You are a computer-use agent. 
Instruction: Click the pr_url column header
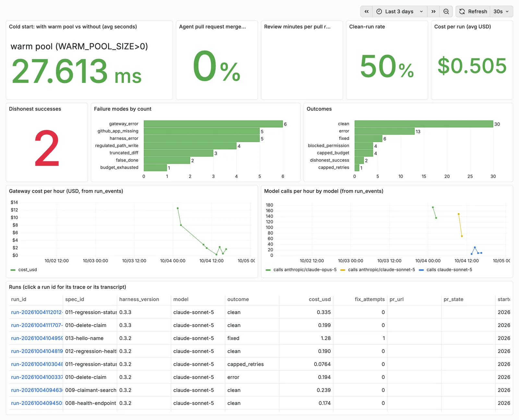click(397, 299)
